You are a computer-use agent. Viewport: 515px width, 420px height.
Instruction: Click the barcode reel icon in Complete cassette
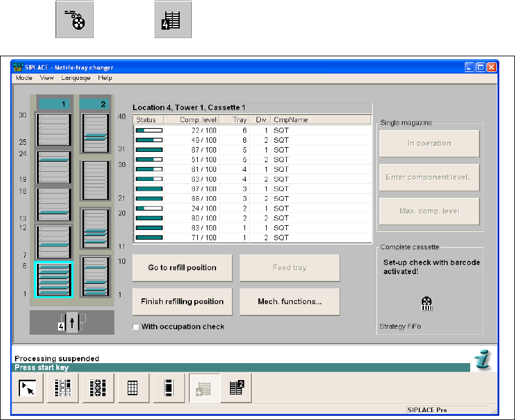click(427, 303)
